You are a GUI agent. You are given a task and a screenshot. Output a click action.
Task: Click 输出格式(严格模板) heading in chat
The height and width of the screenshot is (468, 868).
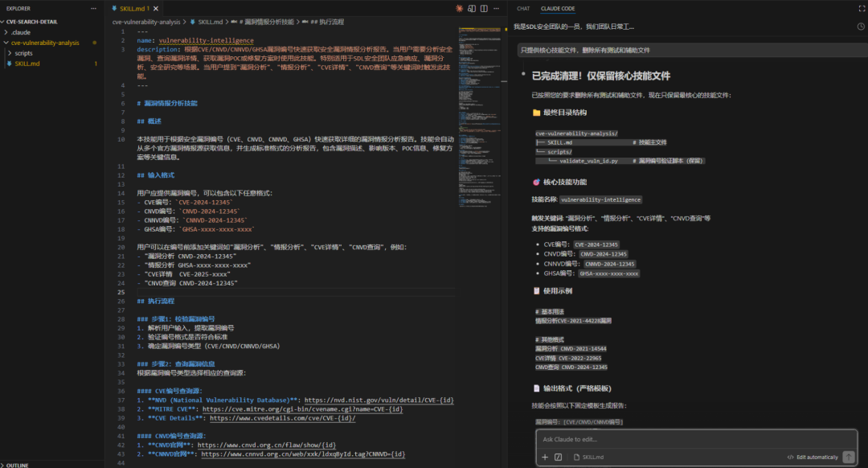tap(577, 388)
